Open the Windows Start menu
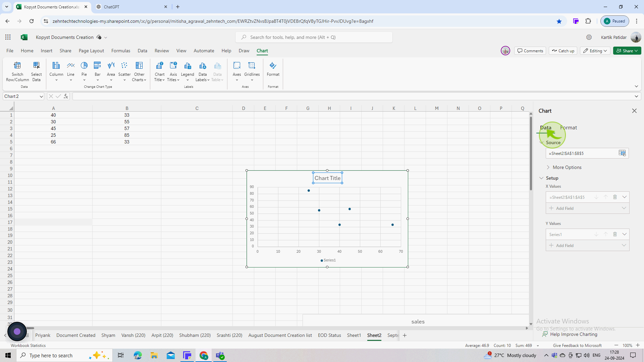 click(x=8, y=355)
